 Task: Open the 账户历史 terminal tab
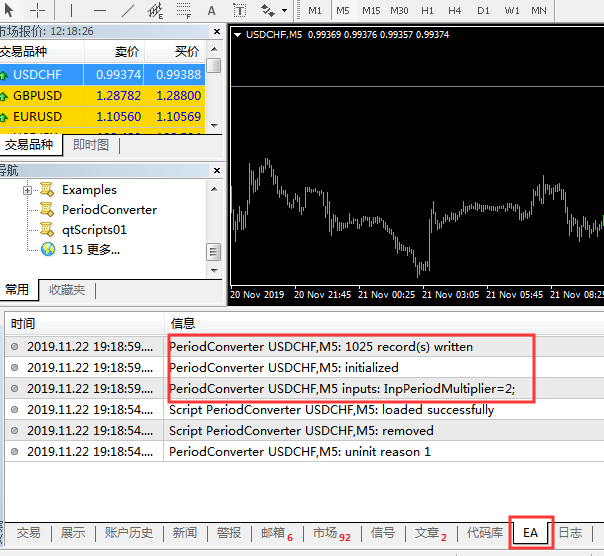click(x=129, y=533)
